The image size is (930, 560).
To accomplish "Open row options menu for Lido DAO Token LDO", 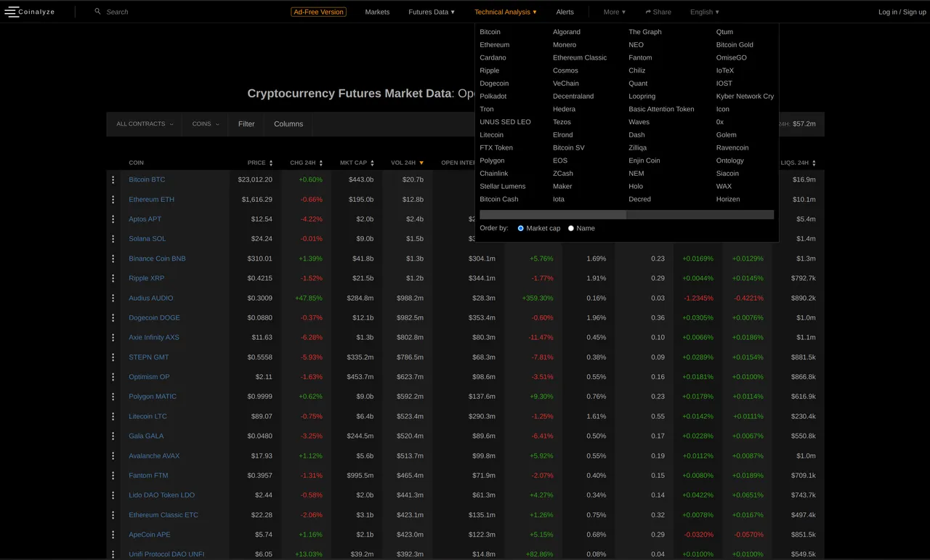I will click(x=113, y=495).
